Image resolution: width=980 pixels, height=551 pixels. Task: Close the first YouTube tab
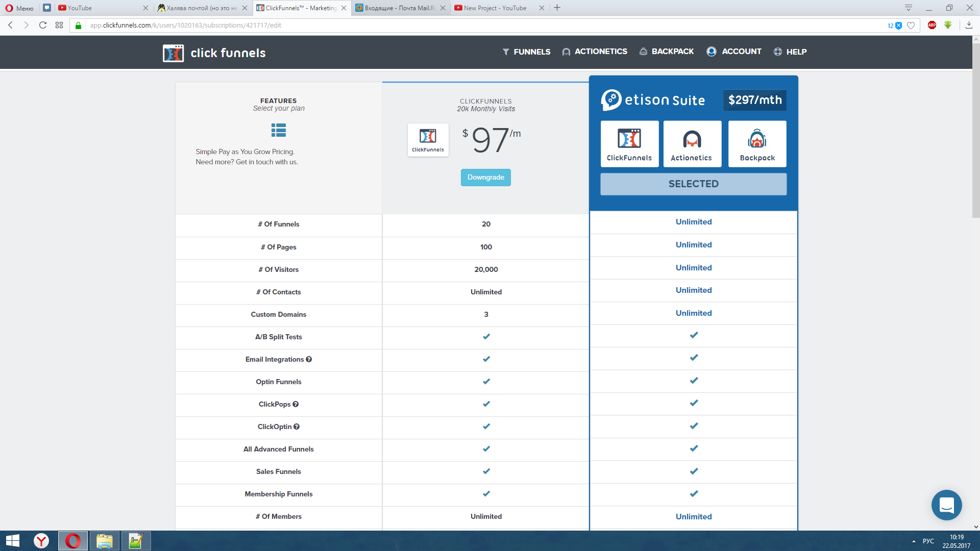click(145, 8)
